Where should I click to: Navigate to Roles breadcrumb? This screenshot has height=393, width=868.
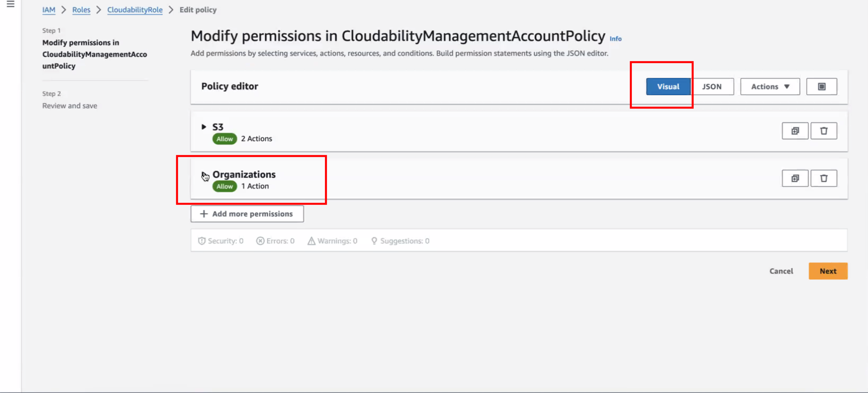click(x=81, y=10)
